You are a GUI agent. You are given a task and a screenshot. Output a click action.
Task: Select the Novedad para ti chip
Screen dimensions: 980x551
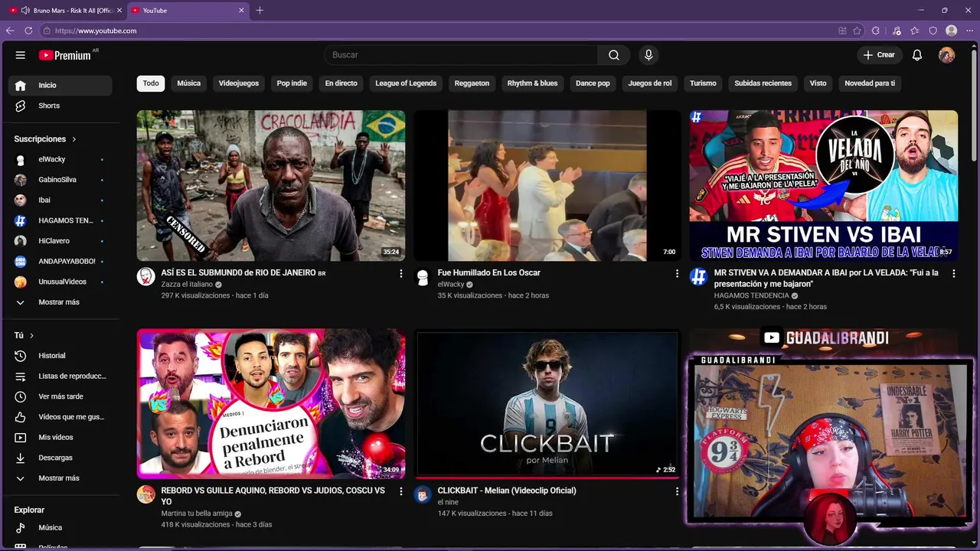870,83
